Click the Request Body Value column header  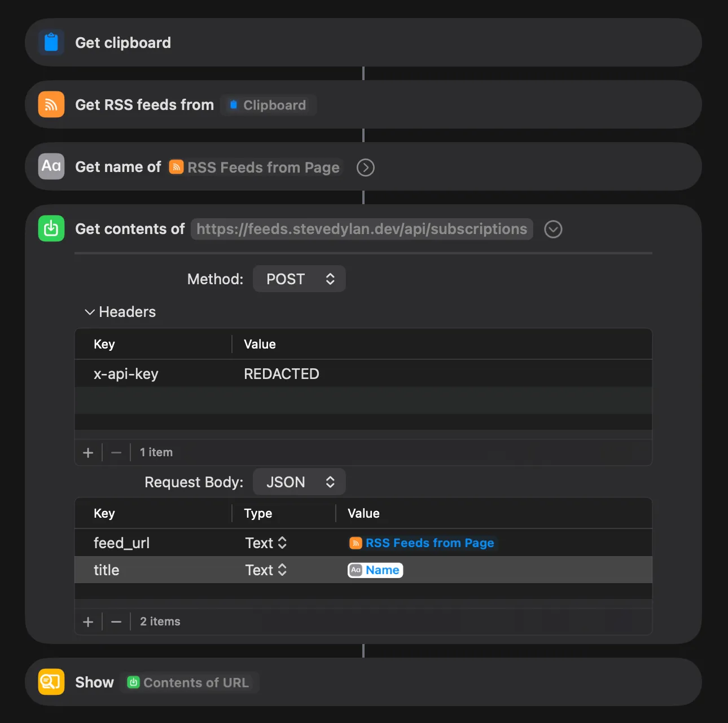click(x=363, y=513)
